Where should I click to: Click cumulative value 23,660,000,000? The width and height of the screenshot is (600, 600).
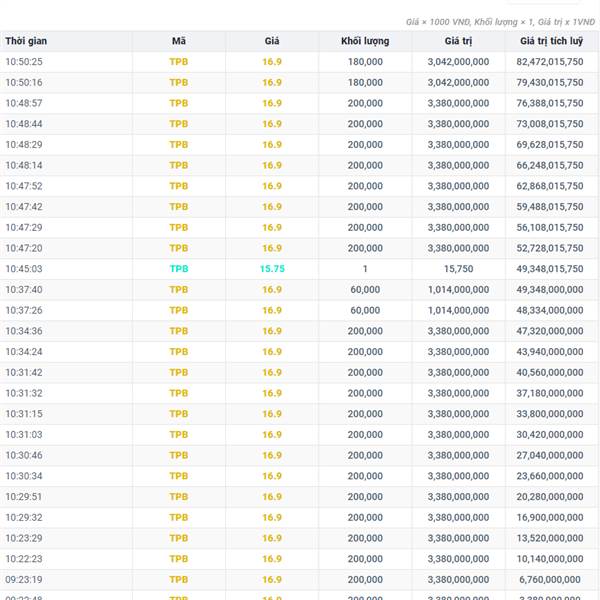pos(550,476)
